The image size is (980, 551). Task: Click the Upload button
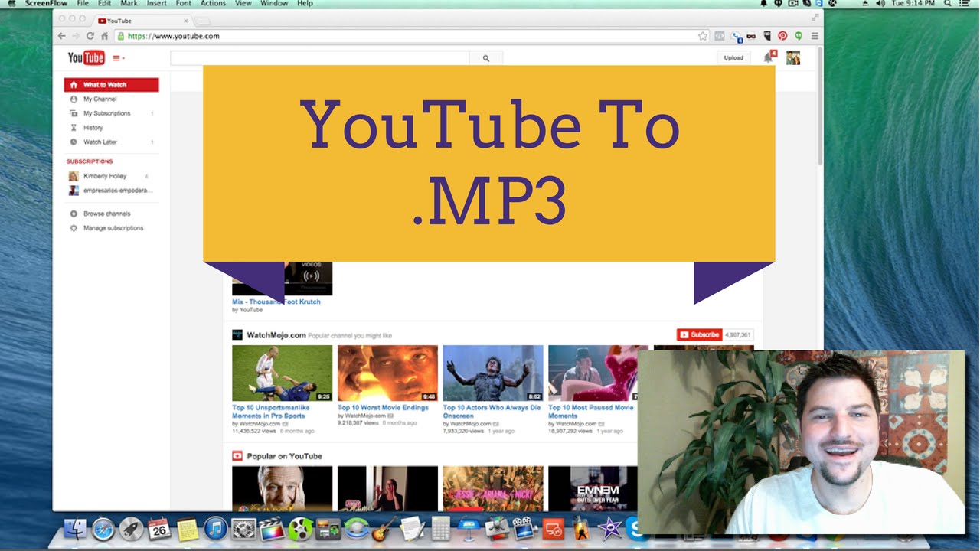click(x=733, y=57)
